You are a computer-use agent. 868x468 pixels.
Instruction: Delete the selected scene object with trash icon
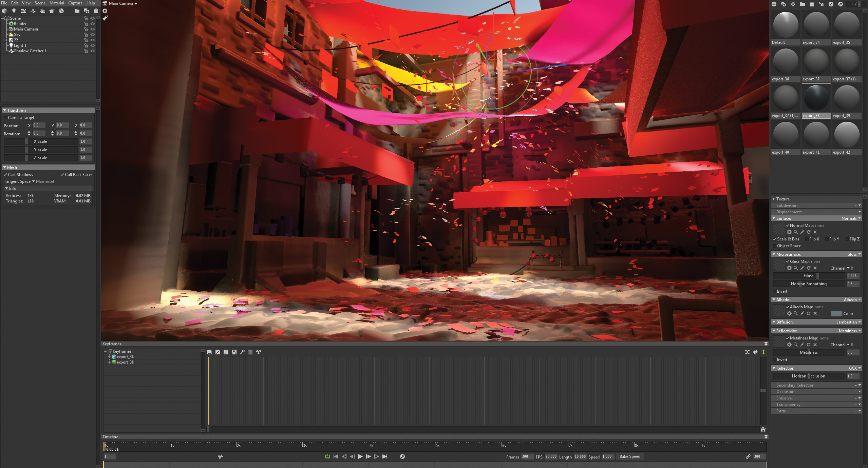coord(96,11)
